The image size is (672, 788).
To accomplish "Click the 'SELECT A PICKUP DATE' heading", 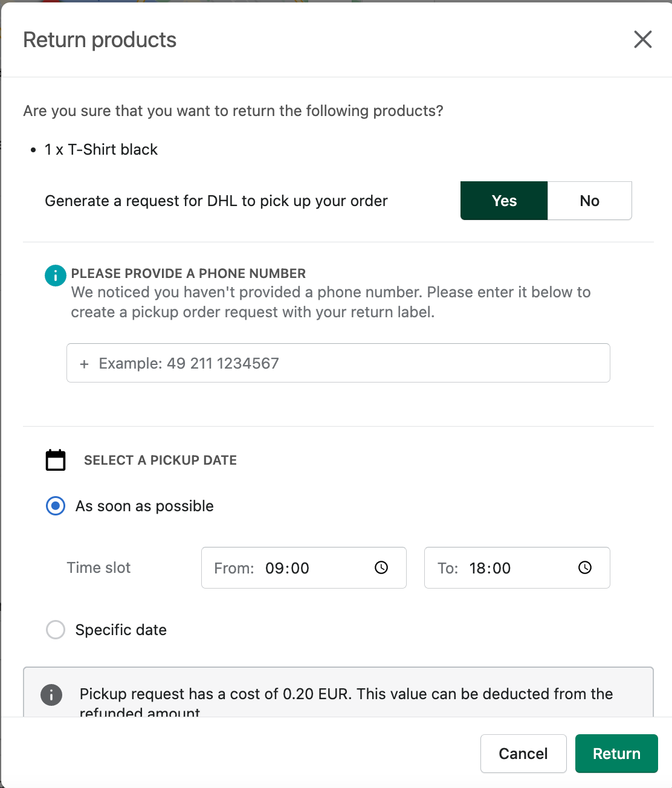I will (160, 460).
